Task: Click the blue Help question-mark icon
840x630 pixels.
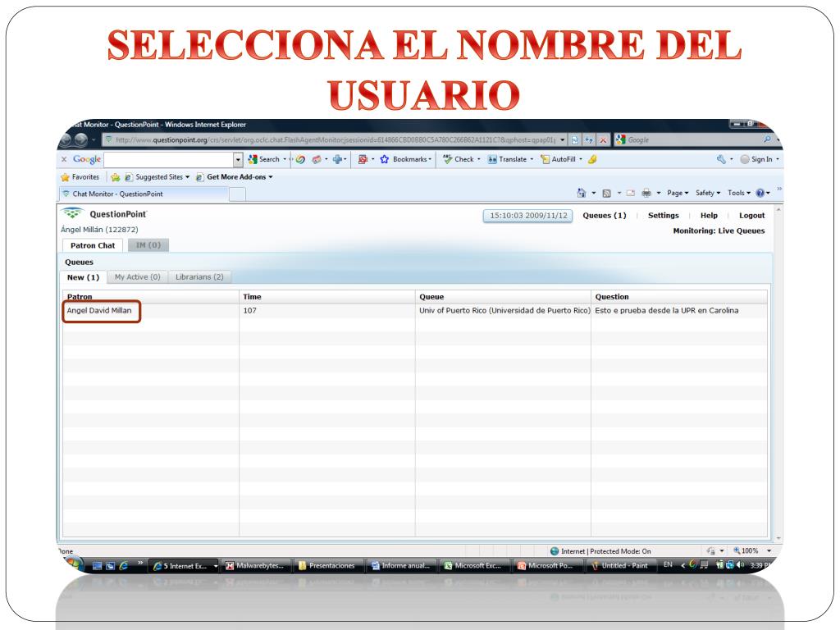Action: pos(760,193)
